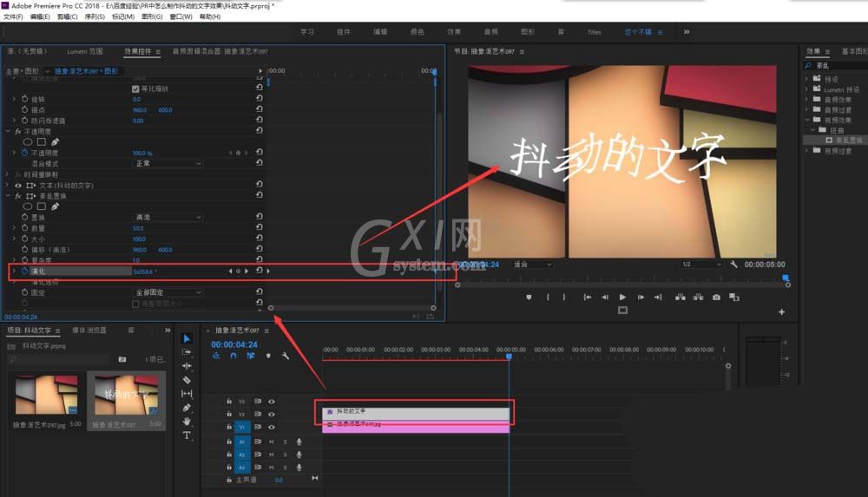Select the 抖动的文字 clip in timeline

pos(416,412)
